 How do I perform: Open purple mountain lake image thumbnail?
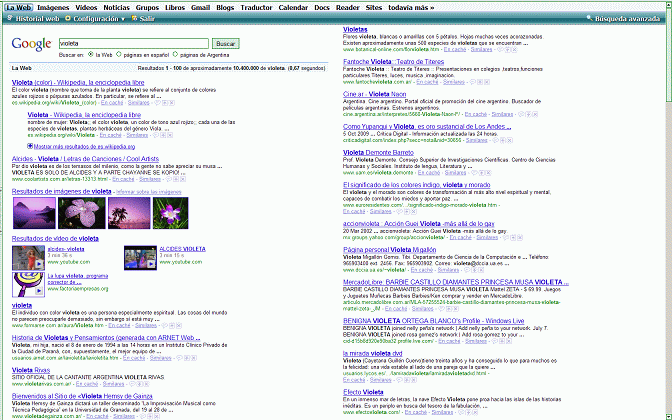[34, 213]
